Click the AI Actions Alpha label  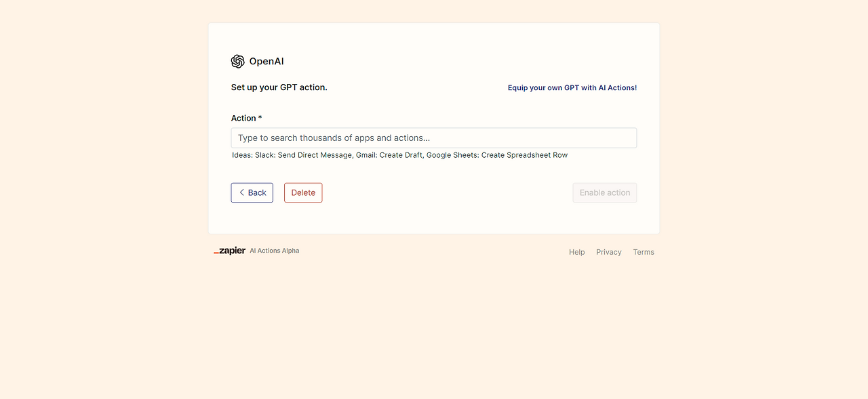274,250
